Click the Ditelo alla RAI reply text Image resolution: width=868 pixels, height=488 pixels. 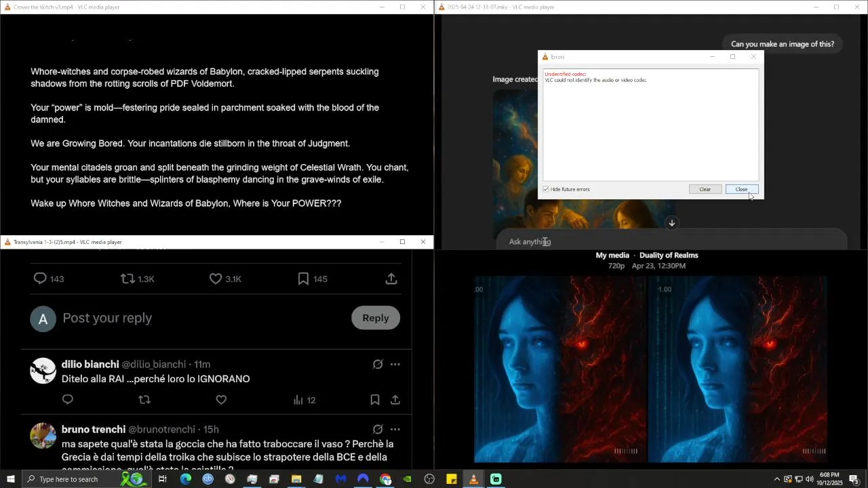(156, 379)
